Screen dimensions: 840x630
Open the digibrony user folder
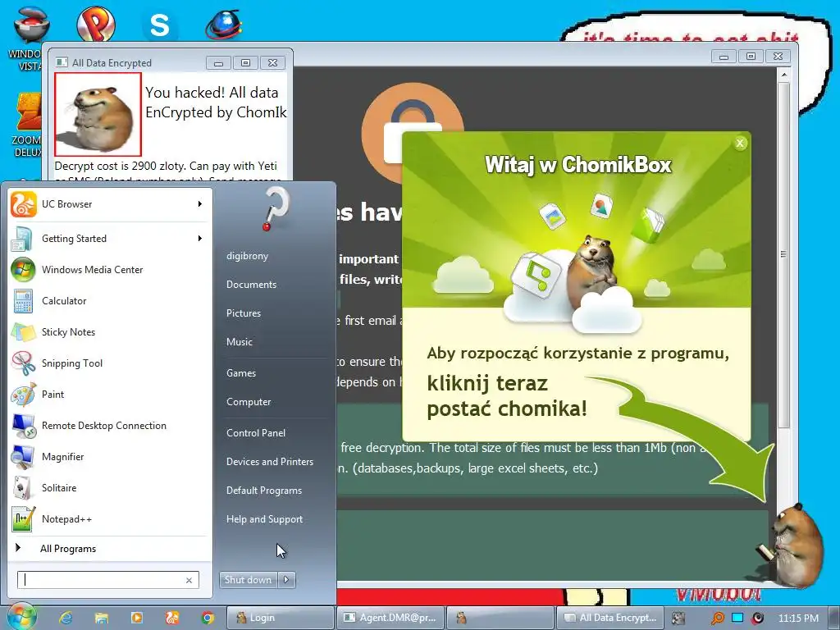(247, 256)
